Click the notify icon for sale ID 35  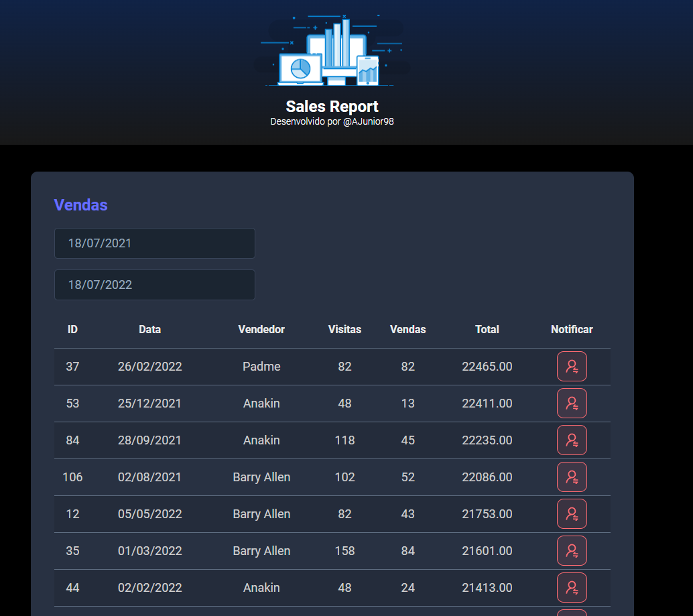tap(572, 550)
